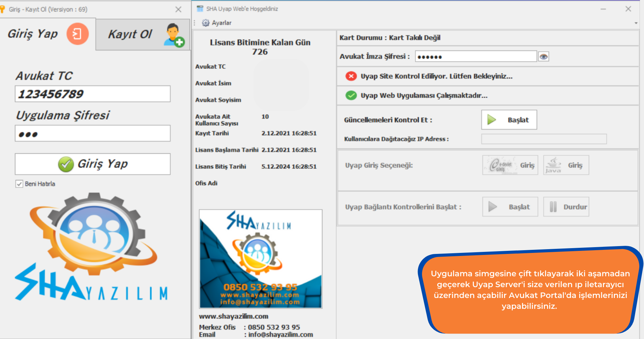Viewport: 644px width, 339px height.
Task: Click the Lisans Başlama Tarihi value
Action: (x=289, y=150)
